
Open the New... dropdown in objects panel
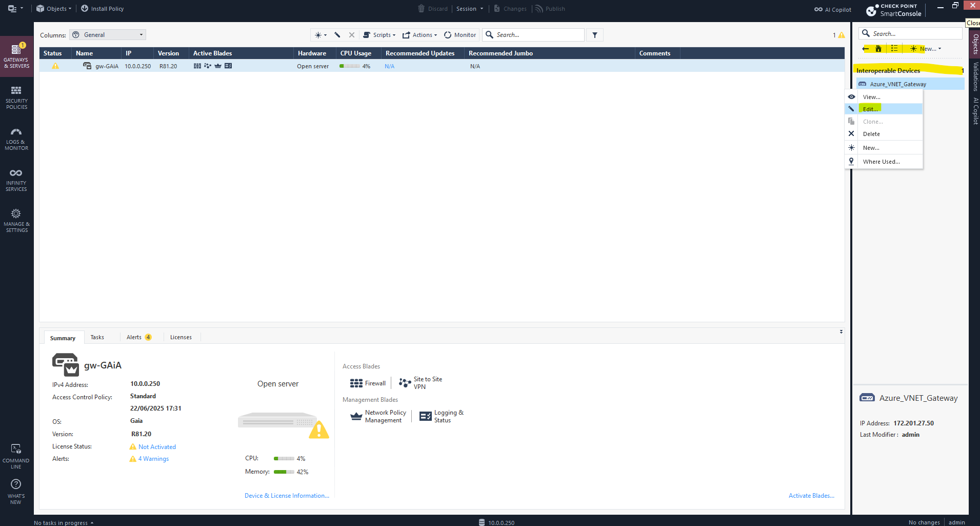[926, 49]
